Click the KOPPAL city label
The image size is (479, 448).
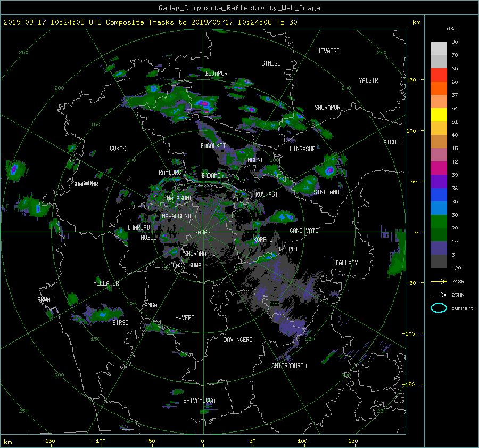pyautogui.click(x=263, y=239)
